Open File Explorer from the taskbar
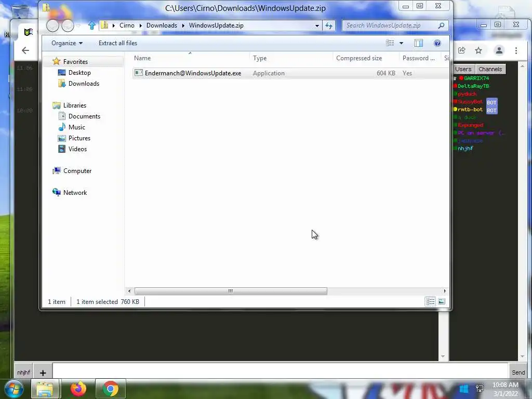Image resolution: width=532 pixels, height=399 pixels. pyautogui.click(x=45, y=389)
